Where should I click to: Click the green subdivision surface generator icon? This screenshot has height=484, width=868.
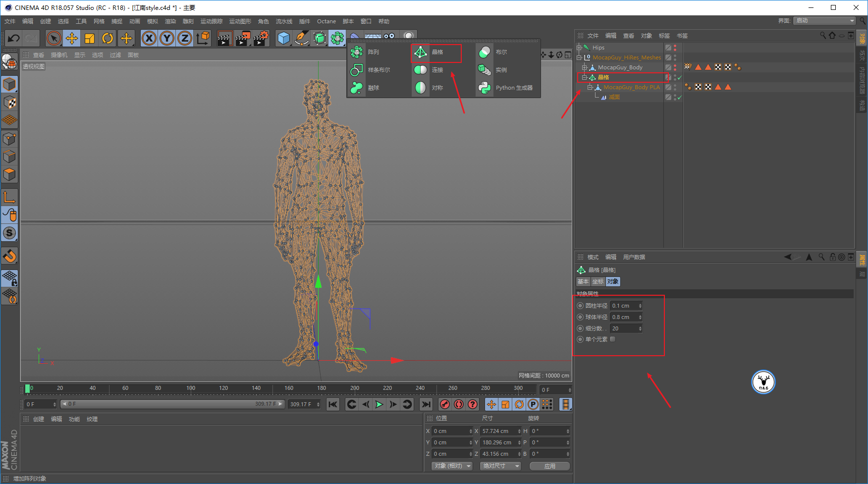320,38
